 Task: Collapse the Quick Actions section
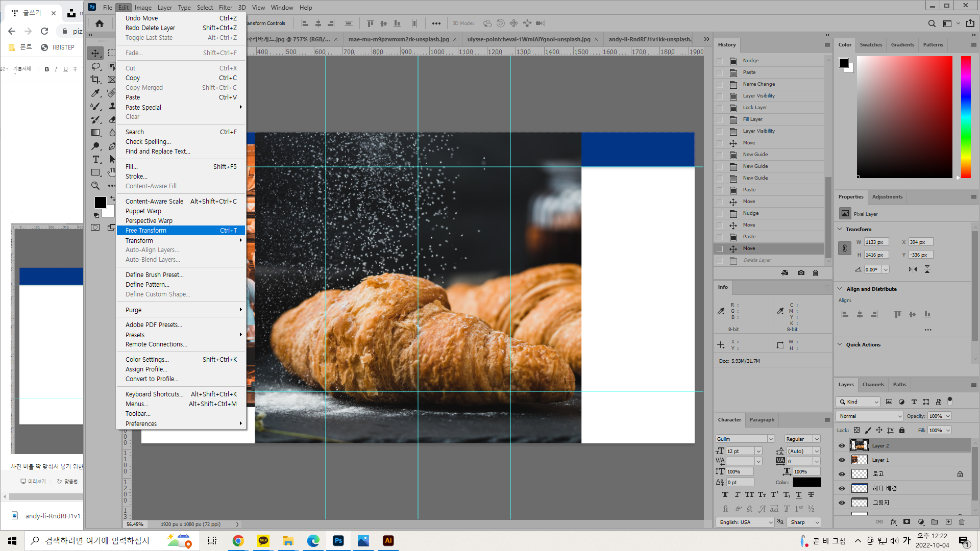[840, 344]
